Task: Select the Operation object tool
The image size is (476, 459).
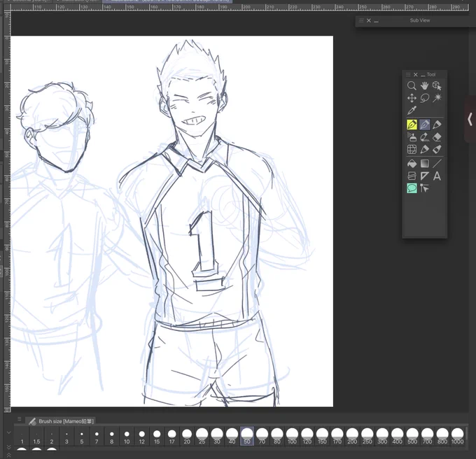Action: click(437, 86)
